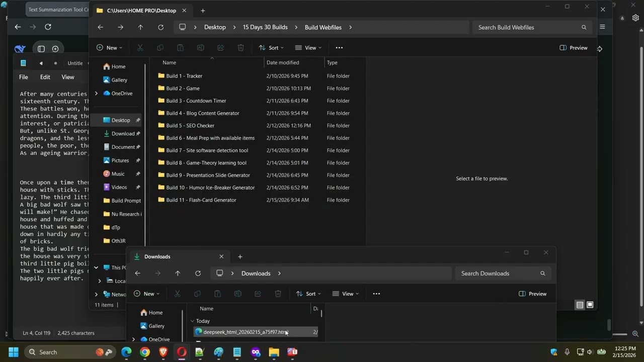Open Microsoft Edge from the taskbar
Image resolution: width=644 pixels, height=362 pixels.
point(126,352)
